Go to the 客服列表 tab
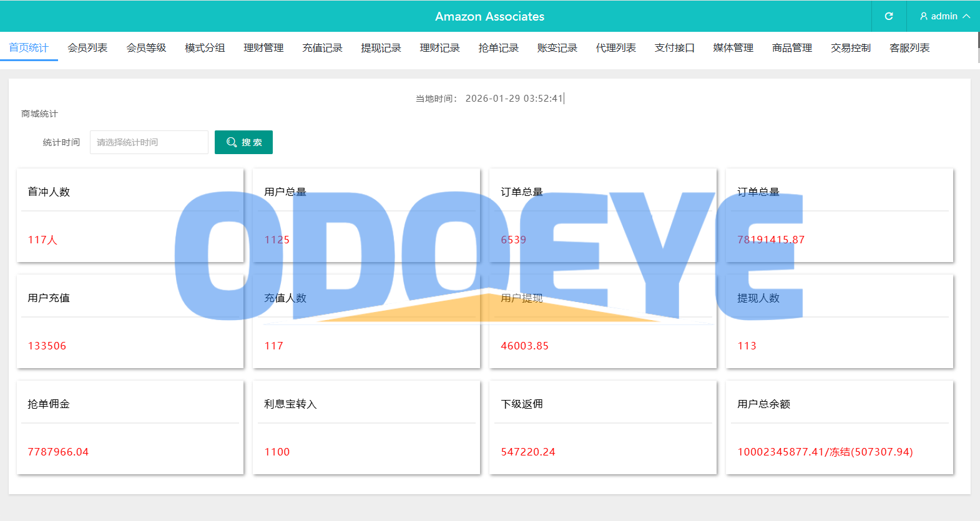 (x=909, y=48)
